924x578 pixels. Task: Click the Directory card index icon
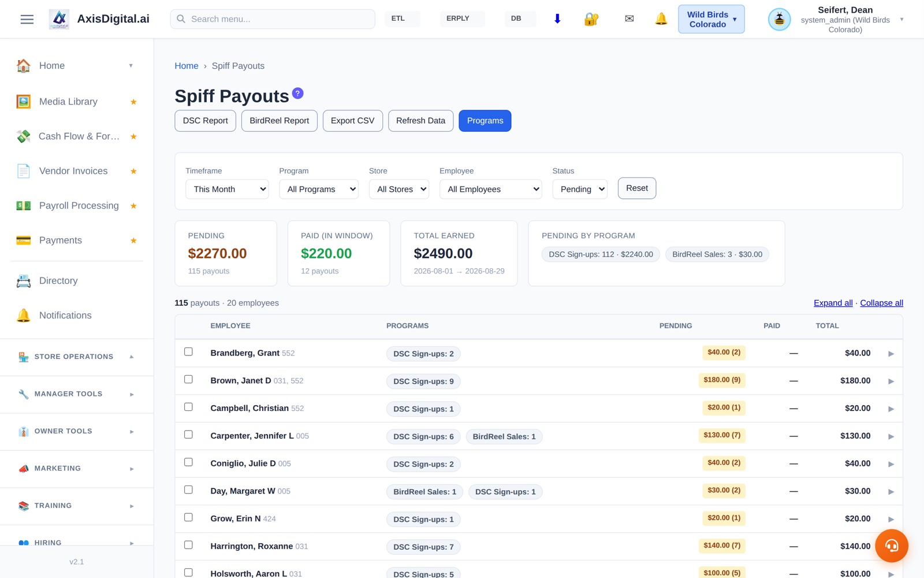tap(24, 281)
